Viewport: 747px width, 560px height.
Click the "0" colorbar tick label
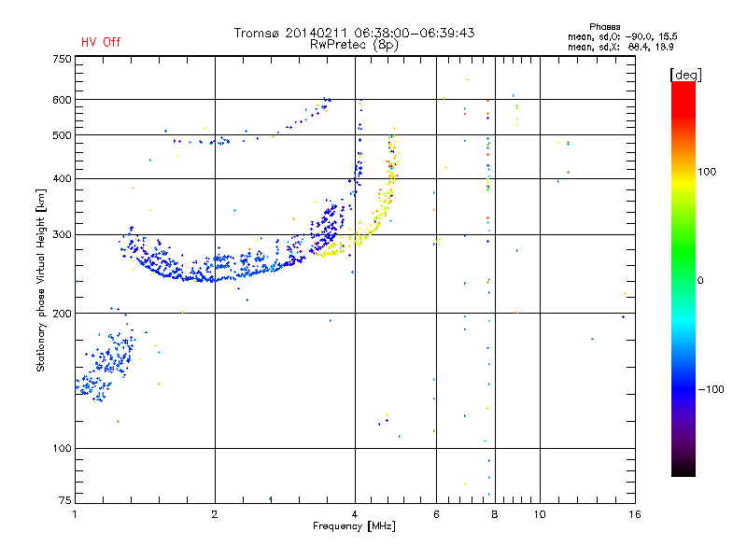click(x=700, y=280)
